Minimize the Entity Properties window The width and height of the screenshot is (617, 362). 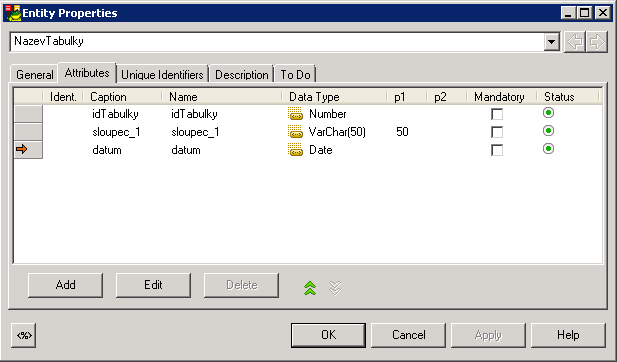pos(567,13)
